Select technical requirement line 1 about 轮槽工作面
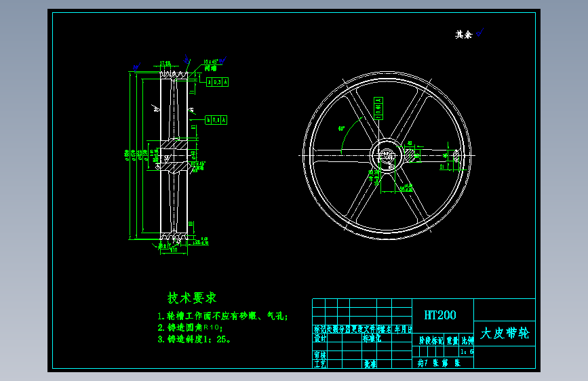The image size is (588, 381). pos(222,316)
